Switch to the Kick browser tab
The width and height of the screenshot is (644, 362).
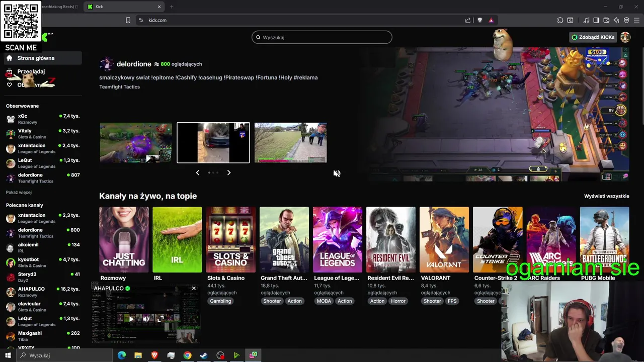tap(124, 7)
